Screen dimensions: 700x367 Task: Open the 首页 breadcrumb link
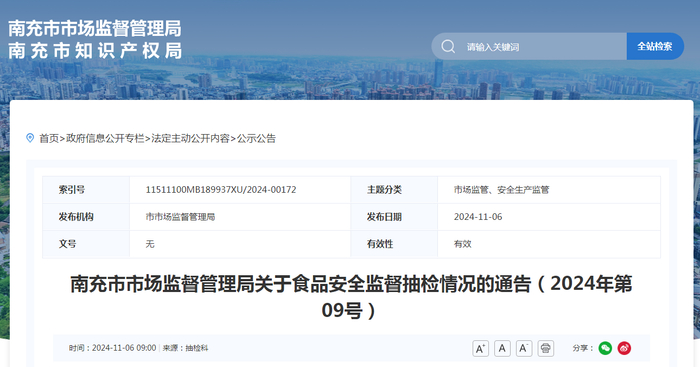[x=49, y=138]
